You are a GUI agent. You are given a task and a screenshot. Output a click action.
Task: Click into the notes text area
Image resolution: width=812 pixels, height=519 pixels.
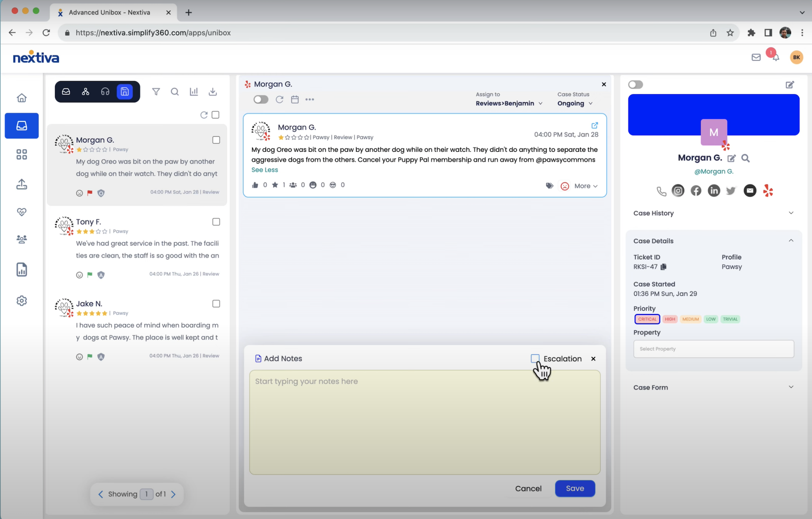425,422
